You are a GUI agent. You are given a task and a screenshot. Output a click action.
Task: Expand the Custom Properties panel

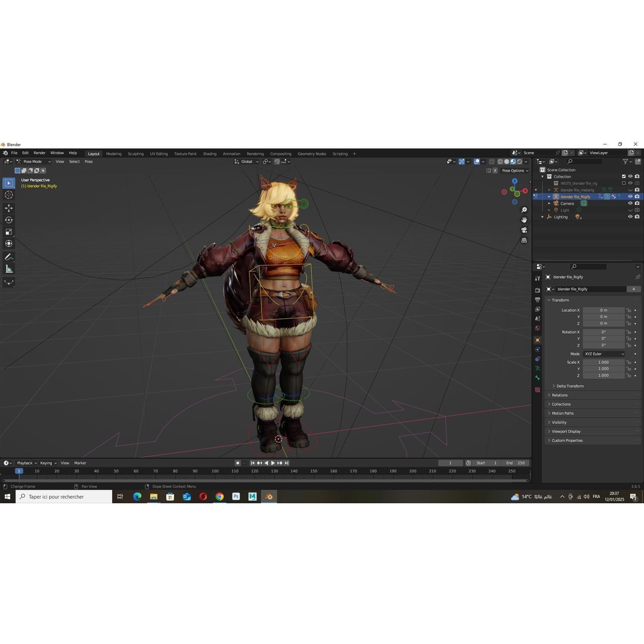(567, 440)
